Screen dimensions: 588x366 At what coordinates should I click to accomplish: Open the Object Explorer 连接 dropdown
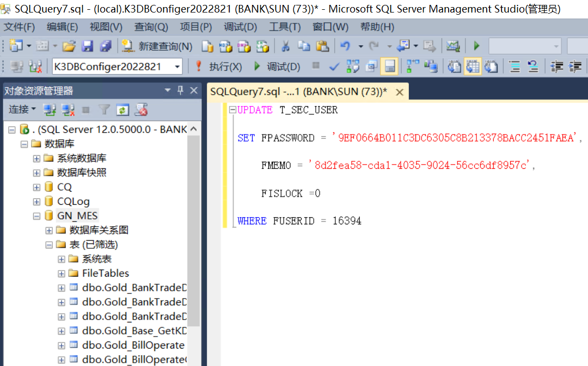[22, 109]
